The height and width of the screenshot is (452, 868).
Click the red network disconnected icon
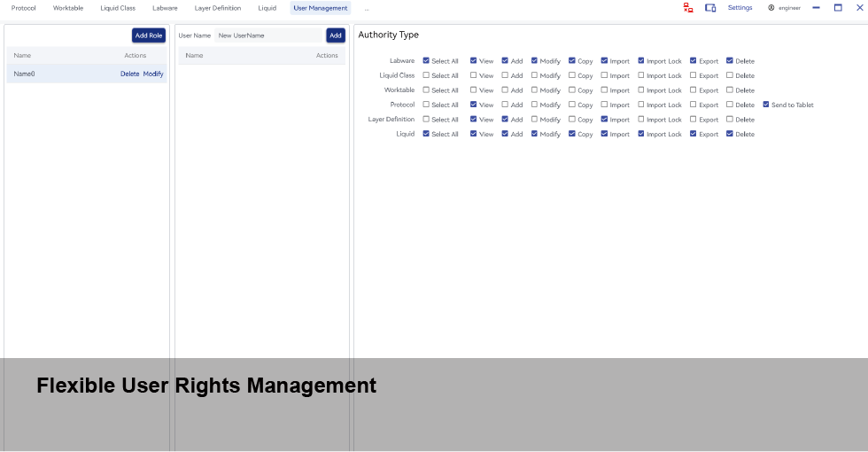[688, 8]
